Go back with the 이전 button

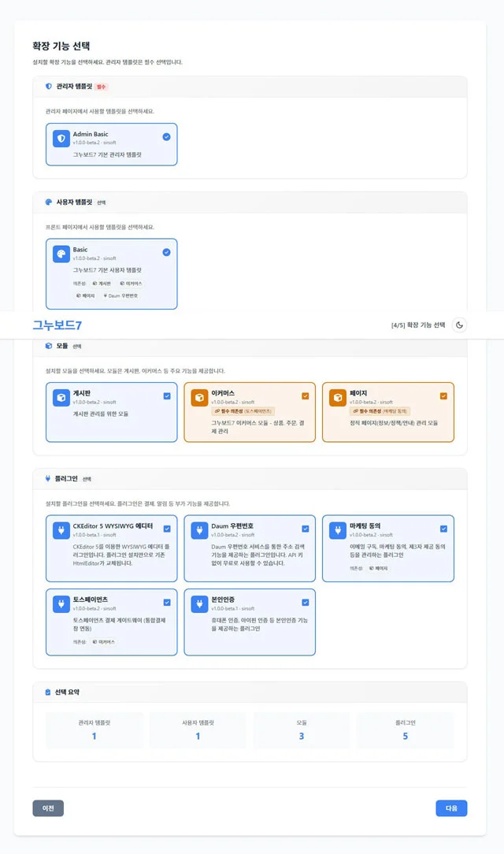tap(48, 808)
